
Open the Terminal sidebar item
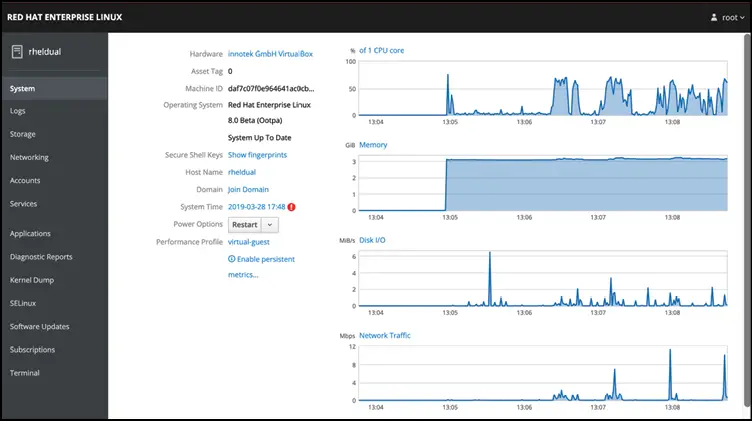pyautogui.click(x=25, y=373)
